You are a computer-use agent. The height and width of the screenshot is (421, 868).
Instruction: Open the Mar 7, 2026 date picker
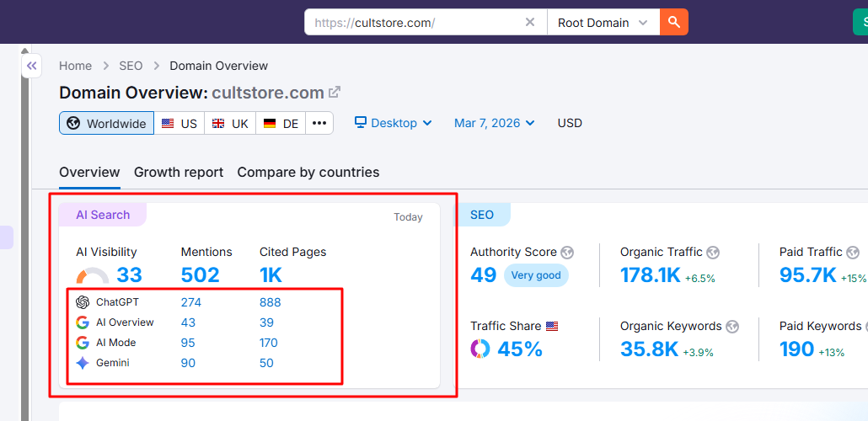coord(494,123)
